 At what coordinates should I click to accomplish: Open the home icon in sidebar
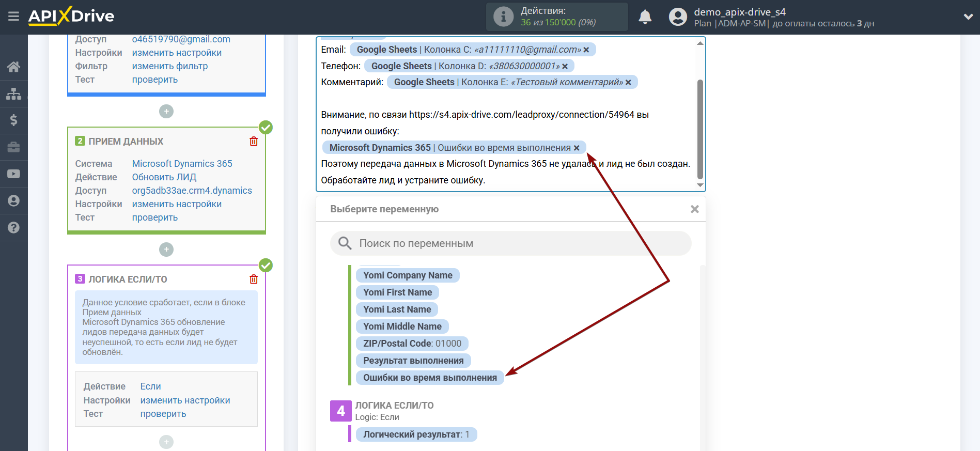(x=14, y=67)
